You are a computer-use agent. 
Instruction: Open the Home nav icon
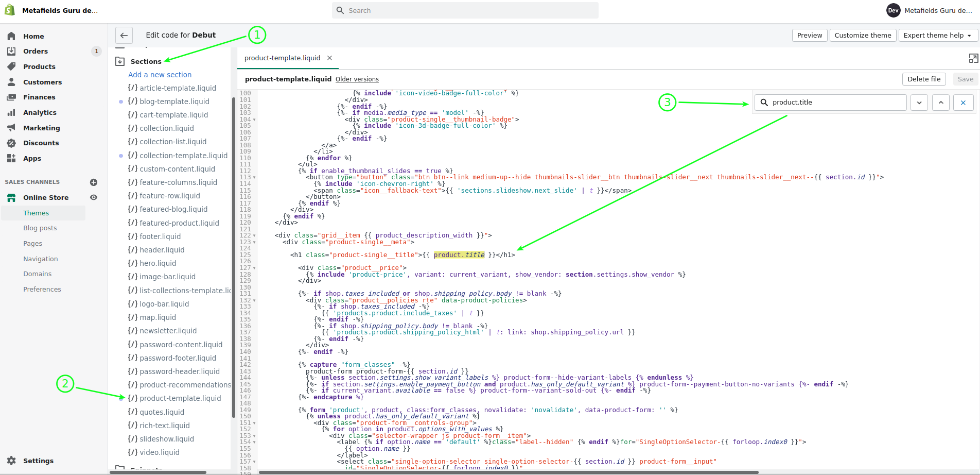point(11,36)
